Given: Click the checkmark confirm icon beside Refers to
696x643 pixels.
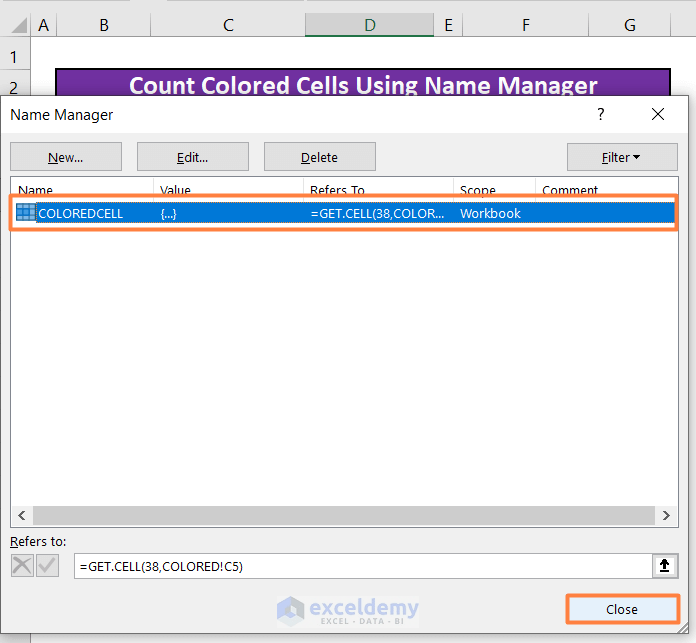Looking at the screenshot, I should point(47,566).
